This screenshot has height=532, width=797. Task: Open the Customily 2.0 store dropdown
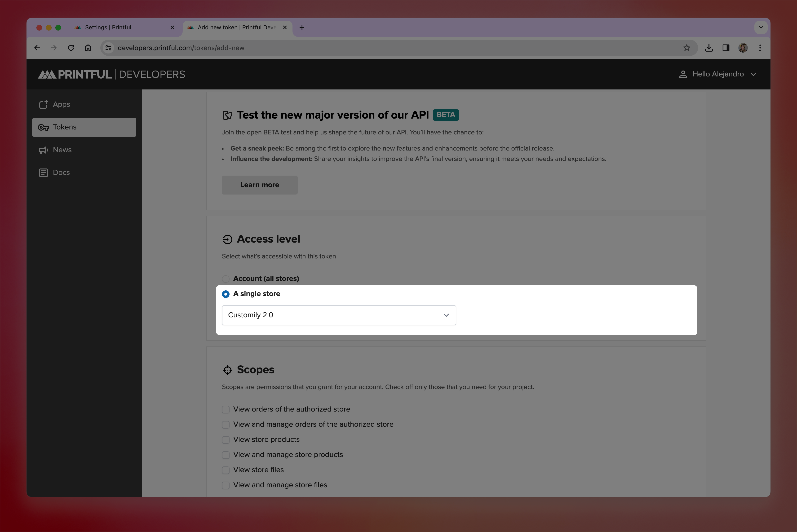pyautogui.click(x=339, y=315)
